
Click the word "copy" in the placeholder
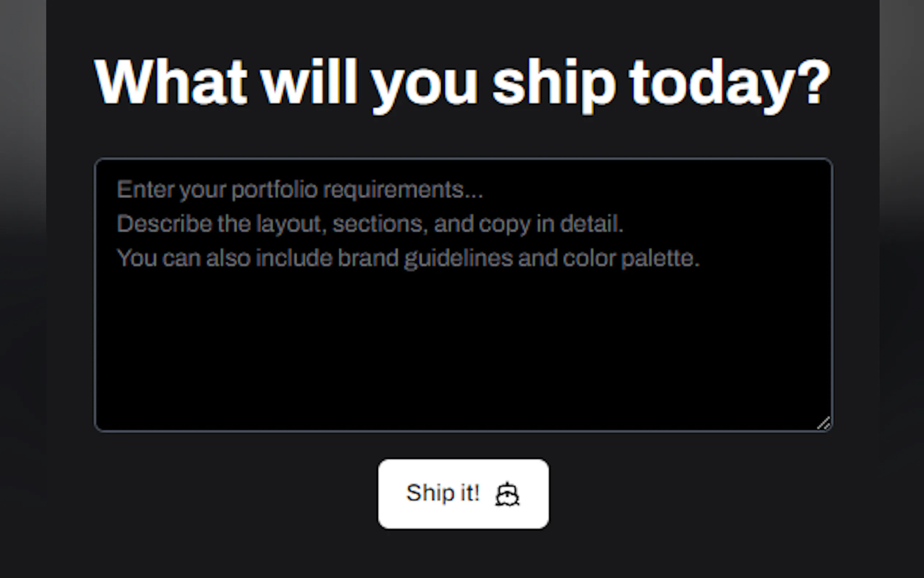click(505, 224)
